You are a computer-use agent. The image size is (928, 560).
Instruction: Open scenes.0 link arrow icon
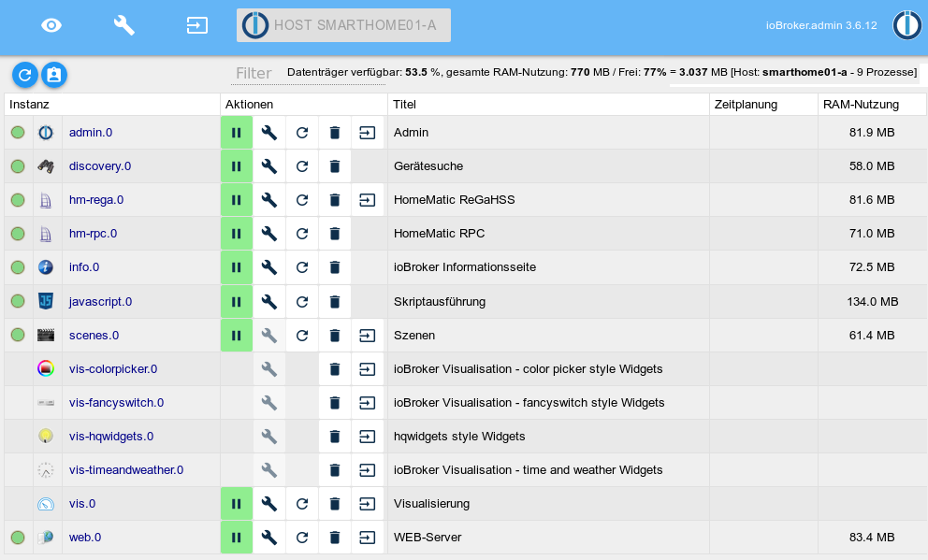(x=368, y=336)
